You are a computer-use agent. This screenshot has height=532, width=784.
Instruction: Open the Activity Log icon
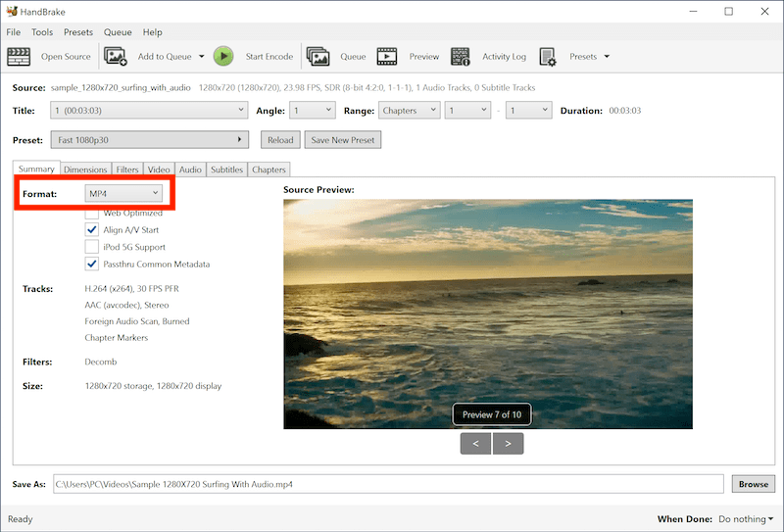pos(461,57)
